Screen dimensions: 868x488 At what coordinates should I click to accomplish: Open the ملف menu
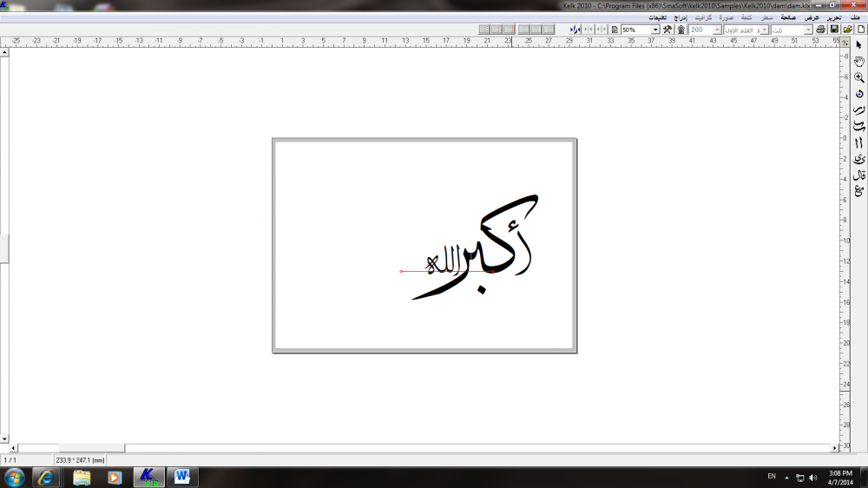coord(855,17)
